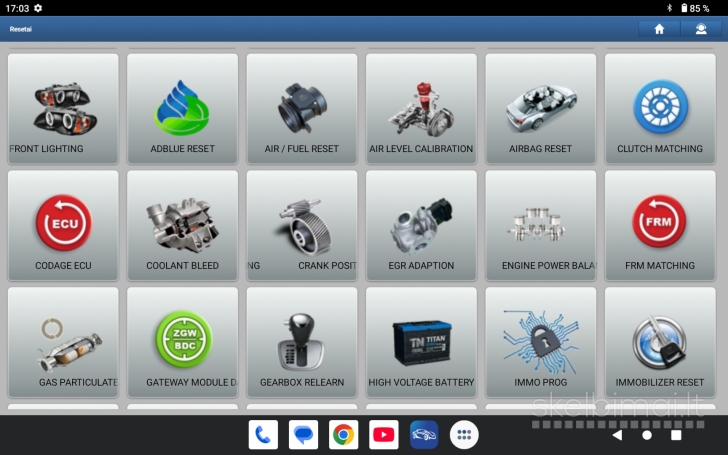This screenshot has width=728, height=455.
Task: Click the Resetai title label
Action: click(x=21, y=29)
